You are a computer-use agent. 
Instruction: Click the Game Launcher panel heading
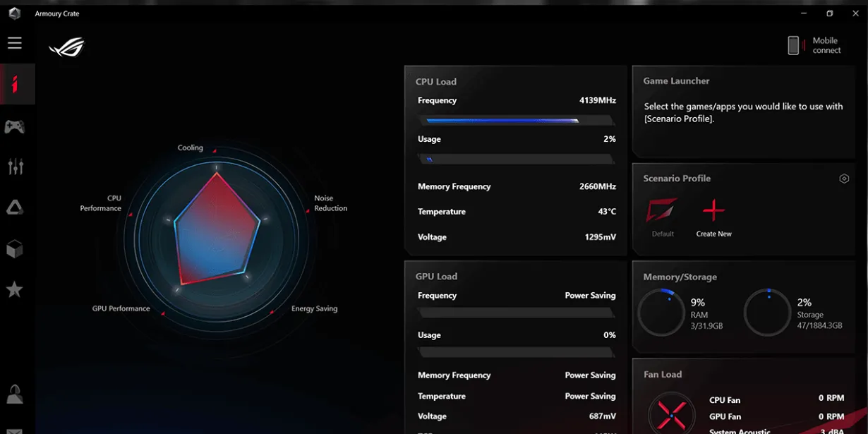click(x=676, y=81)
